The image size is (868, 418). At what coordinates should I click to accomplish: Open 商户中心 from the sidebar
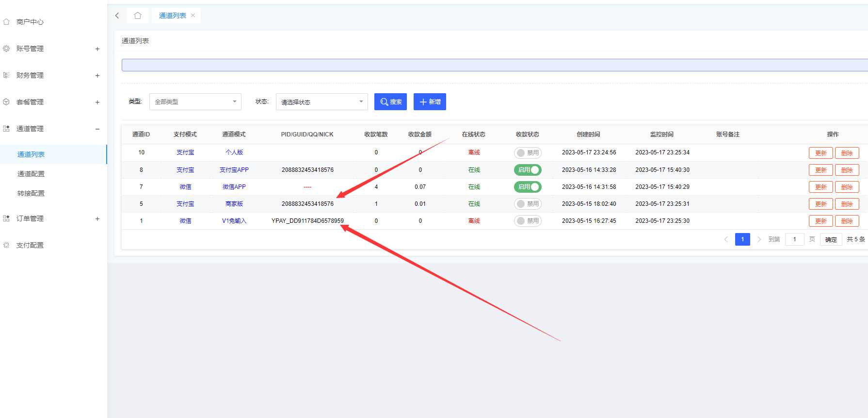click(30, 22)
